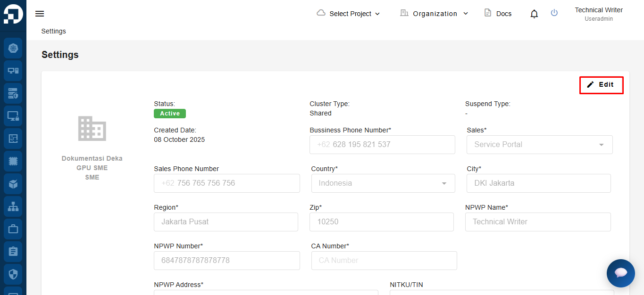
Task: Open the chip processor sidebar icon
Action: (x=13, y=161)
